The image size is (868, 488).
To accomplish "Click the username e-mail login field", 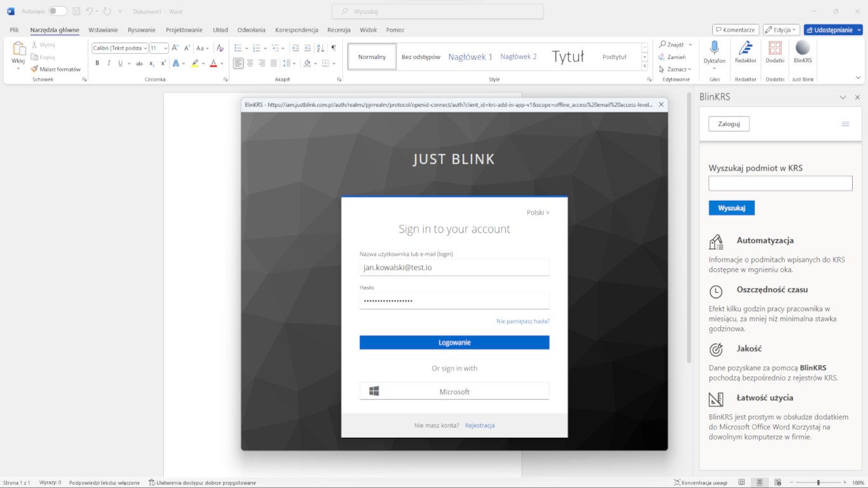I will (x=454, y=268).
